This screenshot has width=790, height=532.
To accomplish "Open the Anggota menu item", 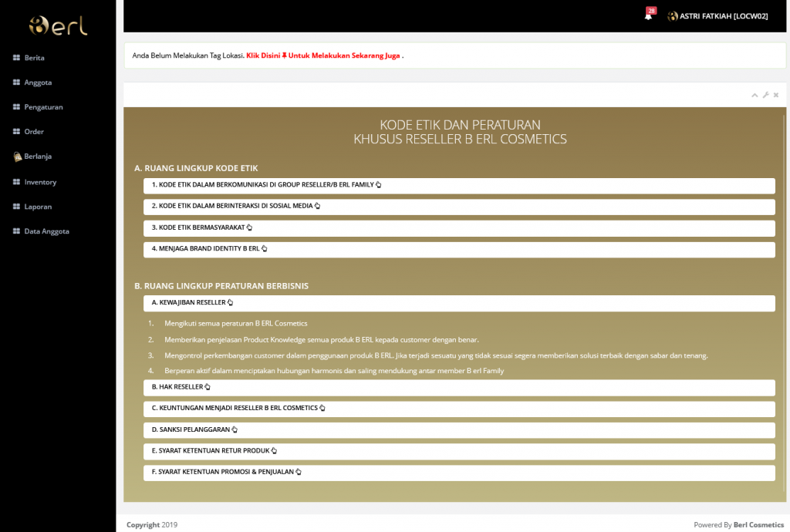I will point(38,82).
